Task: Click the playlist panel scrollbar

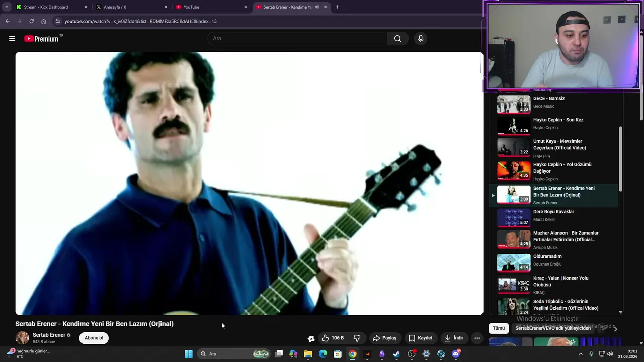Action: coord(620,158)
